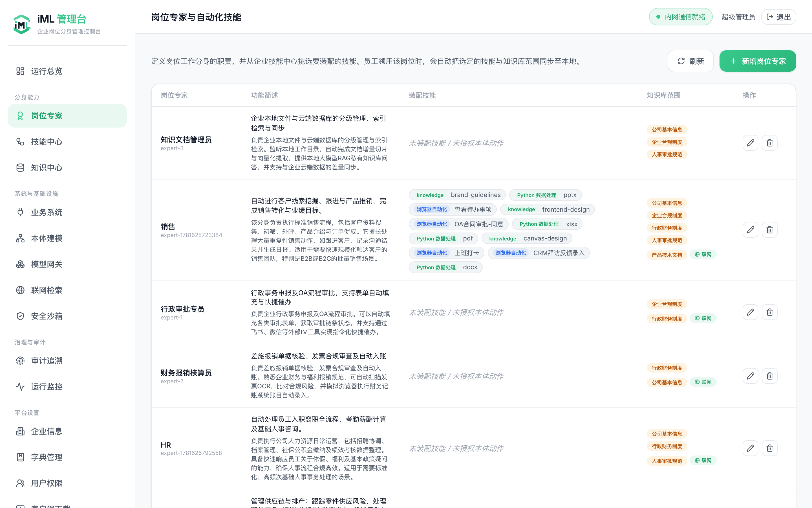Click 联网 badge in HR row
Image resolution: width=812 pixels, height=508 pixels.
[x=703, y=461]
